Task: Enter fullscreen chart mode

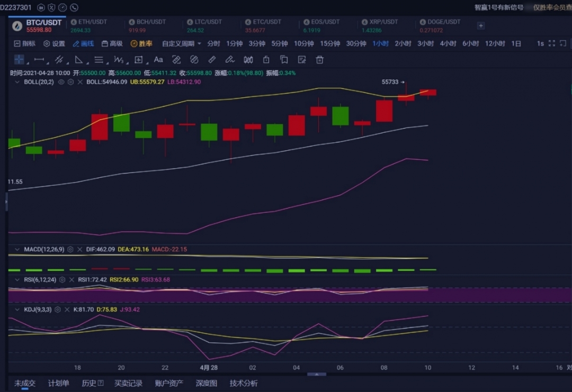Action: click(552, 44)
